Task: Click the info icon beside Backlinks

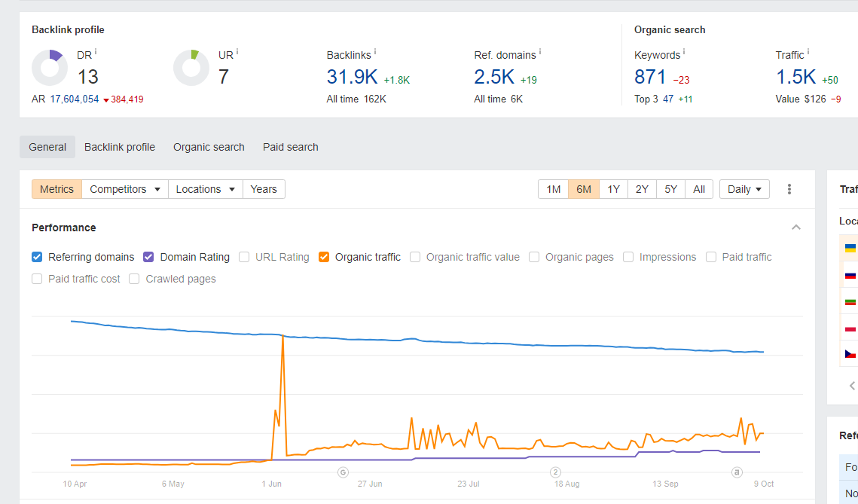Action: point(375,52)
